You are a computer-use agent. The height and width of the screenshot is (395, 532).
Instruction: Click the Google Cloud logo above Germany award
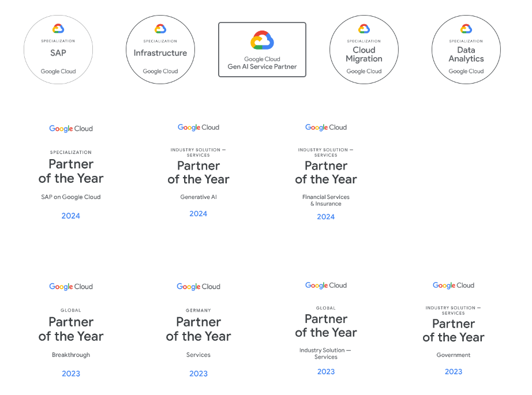pos(198,287)
